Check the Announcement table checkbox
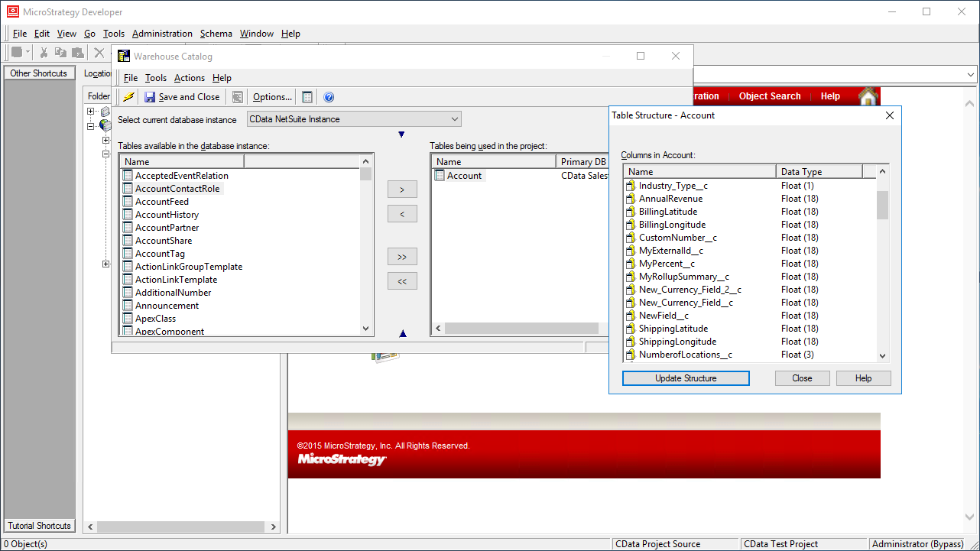Viewport: 980px width, 551px height. [x=127, y=305]
